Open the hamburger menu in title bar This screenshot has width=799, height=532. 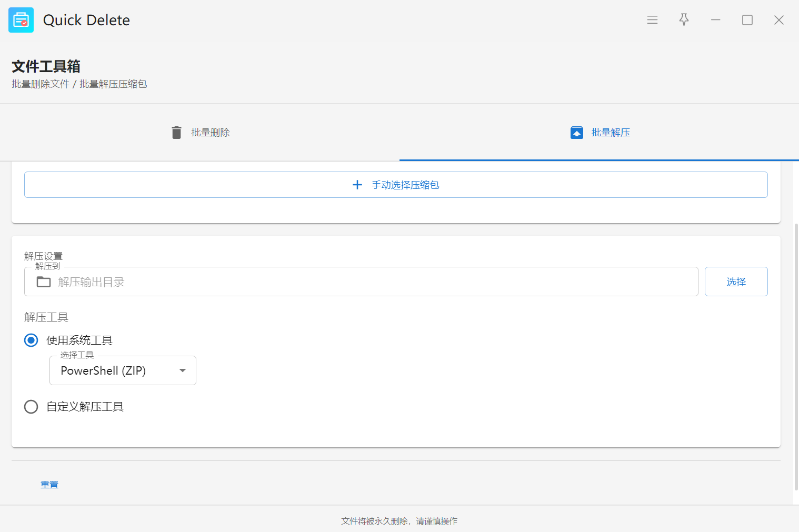[x=652, y=20]
